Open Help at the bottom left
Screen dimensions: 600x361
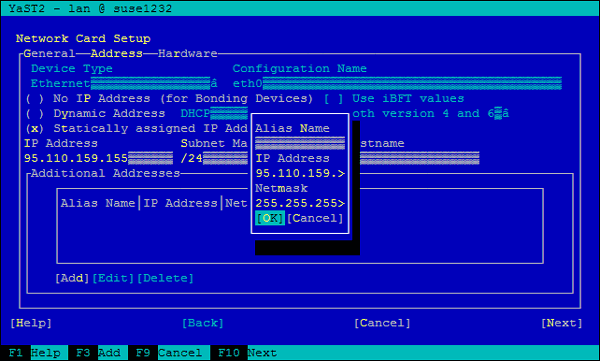(31, 323)
